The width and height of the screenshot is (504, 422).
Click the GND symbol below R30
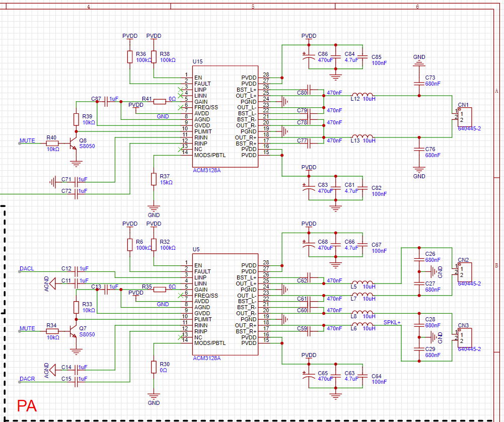[154, 396]
